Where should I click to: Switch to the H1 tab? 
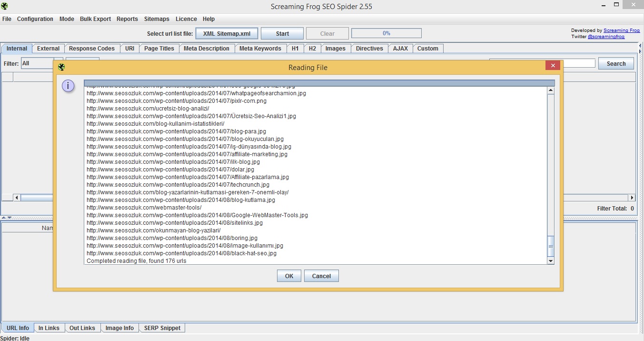coord(296,49)
